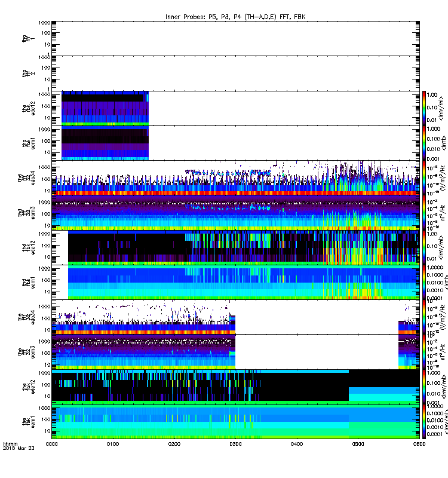Click inside the empty tha fff 1 plot panel

pos(235,38)
